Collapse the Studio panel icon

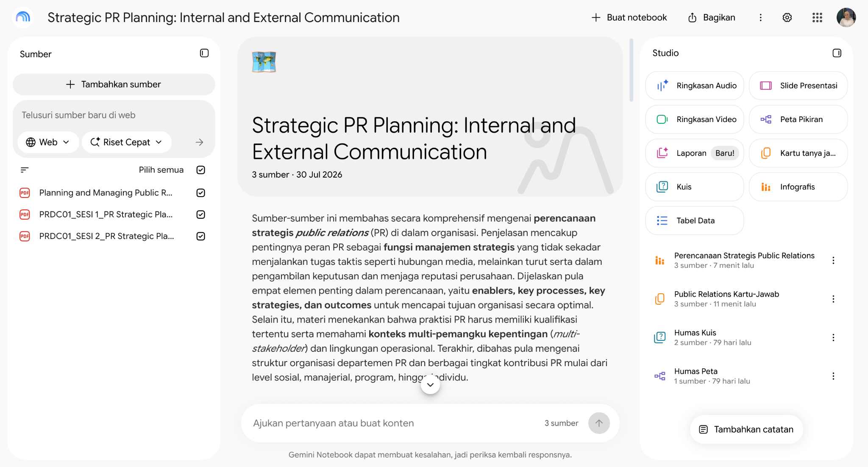(837, 53)
